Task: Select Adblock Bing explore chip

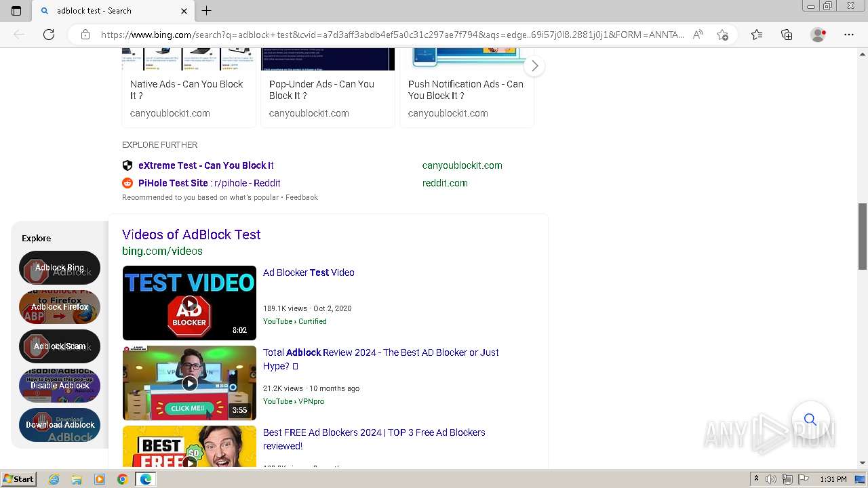Action: point(60,268)
